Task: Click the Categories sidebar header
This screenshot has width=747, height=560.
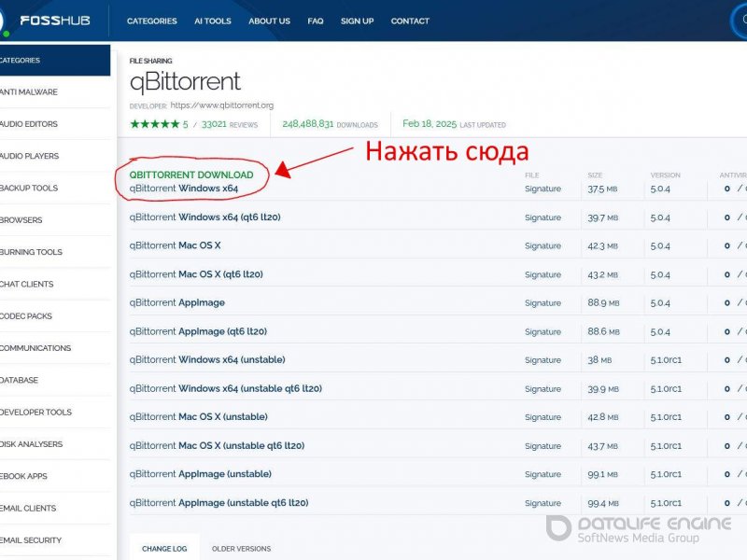Action: 55,60
